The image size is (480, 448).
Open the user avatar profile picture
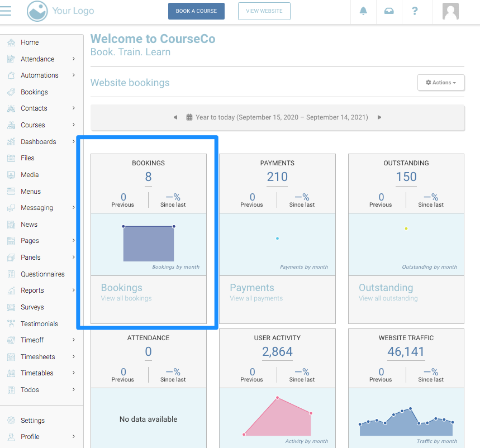[x=450, y=11]
